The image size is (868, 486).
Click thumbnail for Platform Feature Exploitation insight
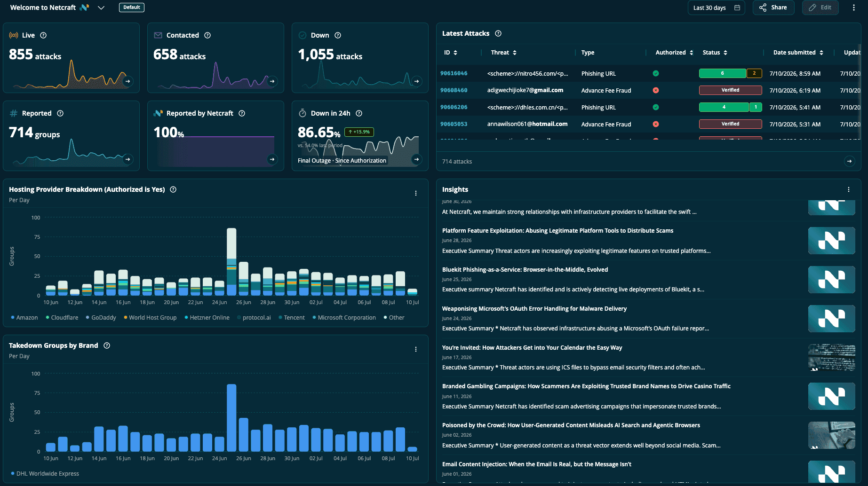832,241
